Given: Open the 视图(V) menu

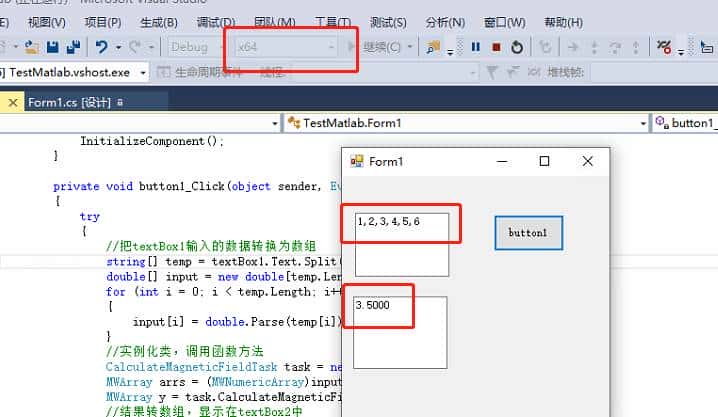Looking at the screenshot, I should click(x=46, y=22).
